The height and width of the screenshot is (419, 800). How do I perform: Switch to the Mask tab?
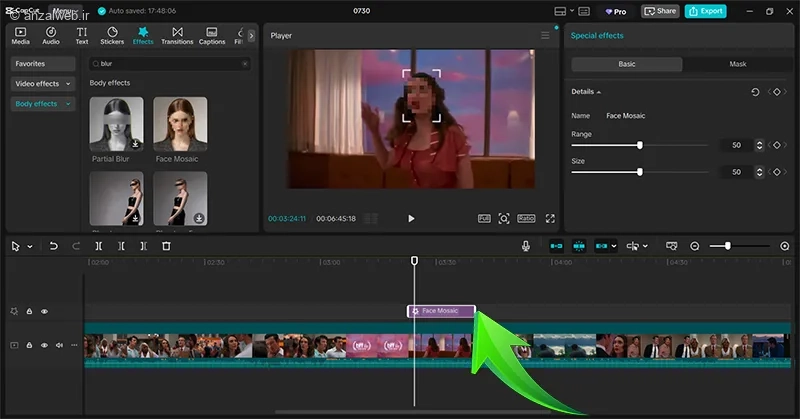coord(737,64)
